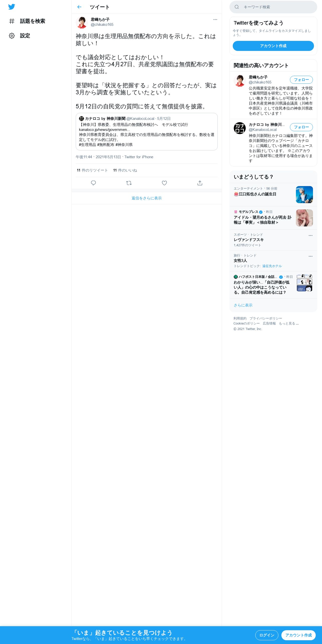Open the quoted tweet kanaloco.jp link text

coord(104,130)
